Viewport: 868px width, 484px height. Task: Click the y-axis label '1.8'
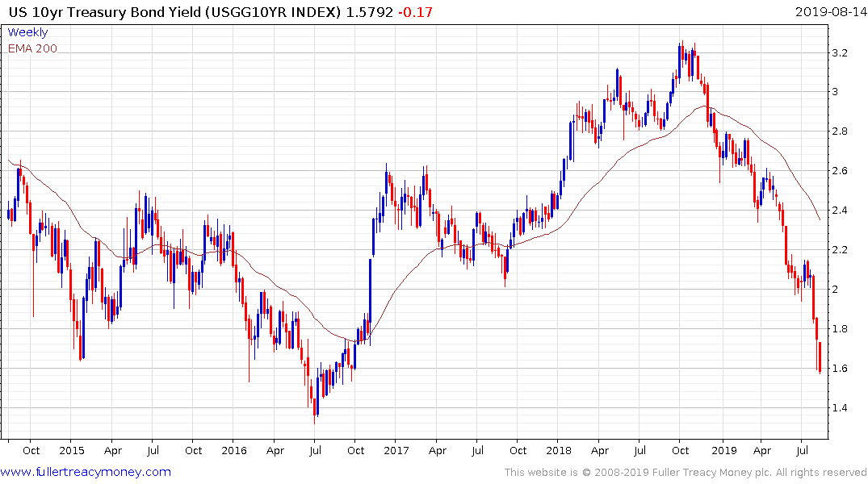[840, 329]
